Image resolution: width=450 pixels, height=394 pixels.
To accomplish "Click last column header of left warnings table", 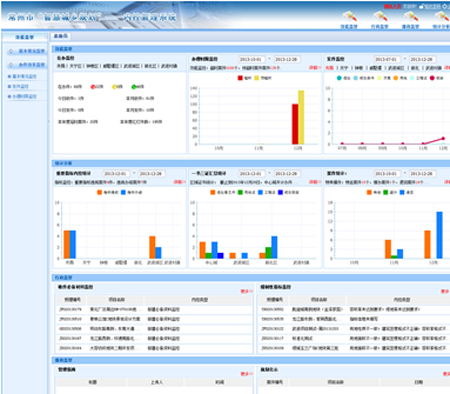I will pyautogui.click(x=199, y=300).
